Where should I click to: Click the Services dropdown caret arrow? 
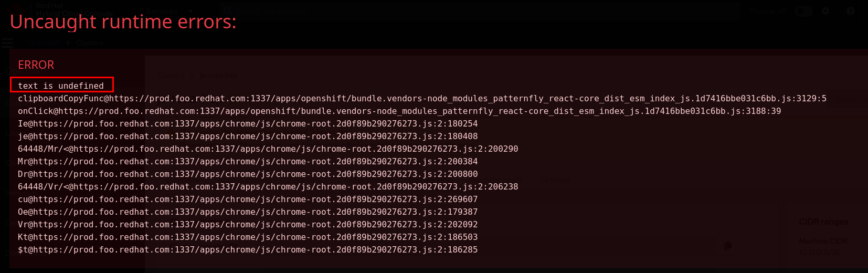[x=190, y=11]
